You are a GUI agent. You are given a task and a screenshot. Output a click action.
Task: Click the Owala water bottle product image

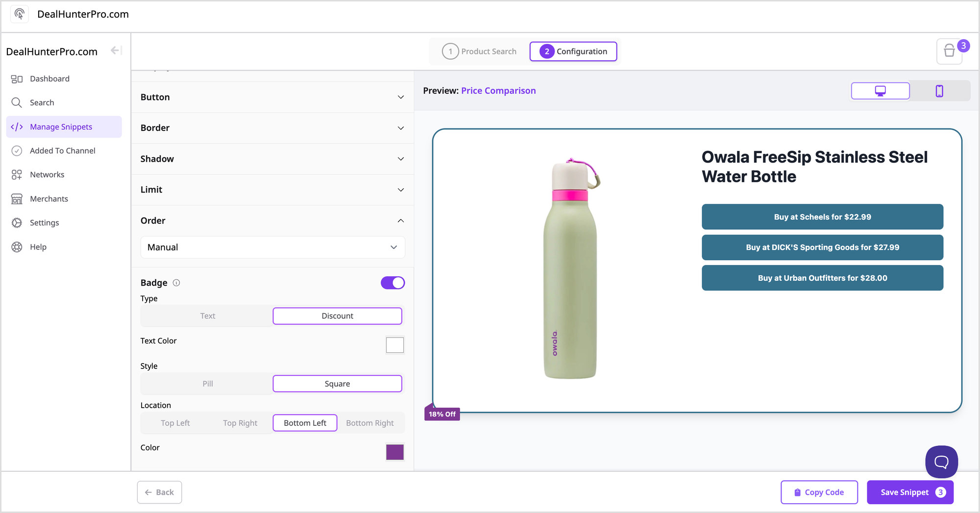pyautogui.click(x=570, y=269)
